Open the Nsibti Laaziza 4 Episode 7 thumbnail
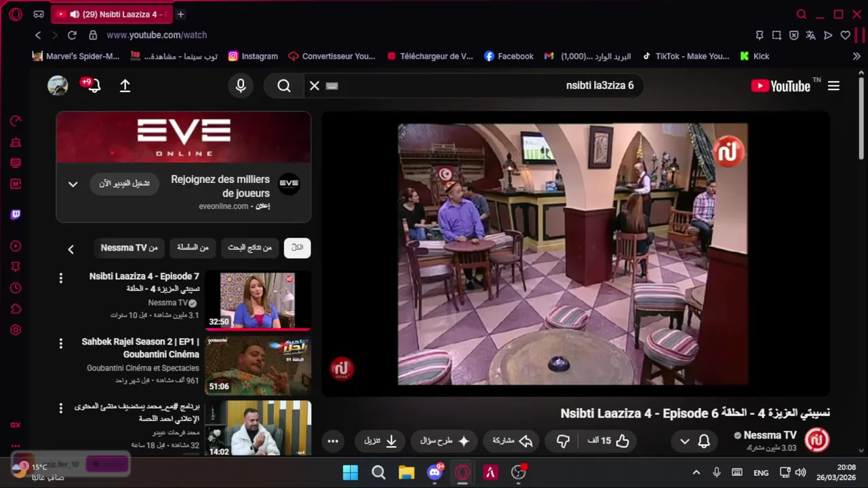Viewport: 868px width, 488px height. click(x=258, y=301)
